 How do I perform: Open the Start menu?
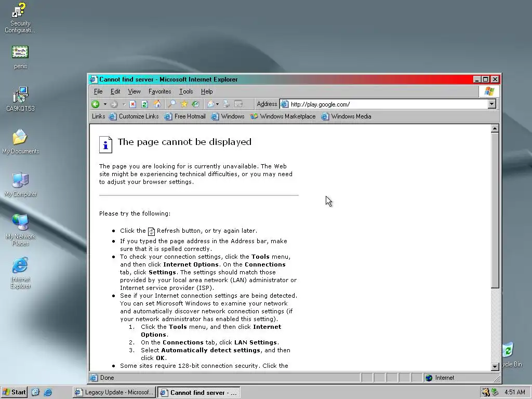14,392
